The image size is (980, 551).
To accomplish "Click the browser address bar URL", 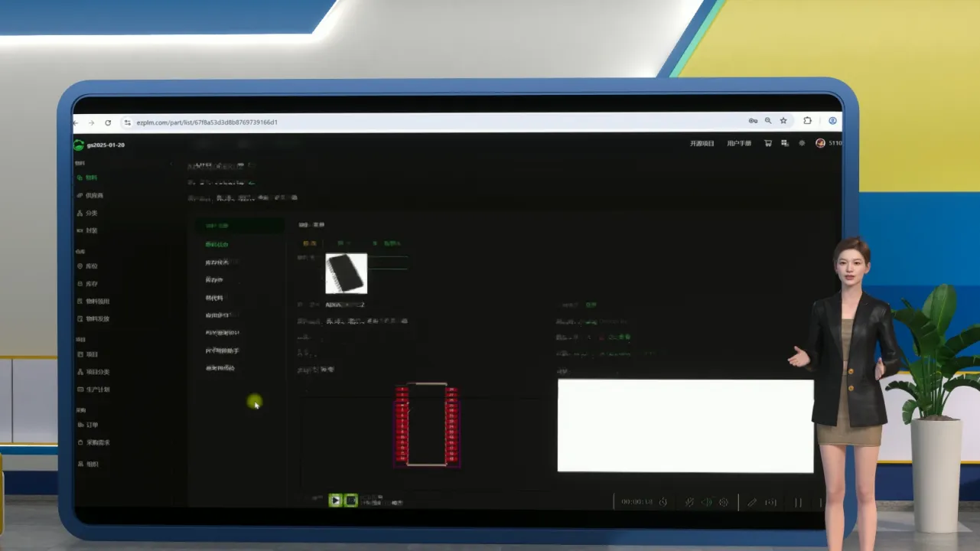I will [207, 122].
